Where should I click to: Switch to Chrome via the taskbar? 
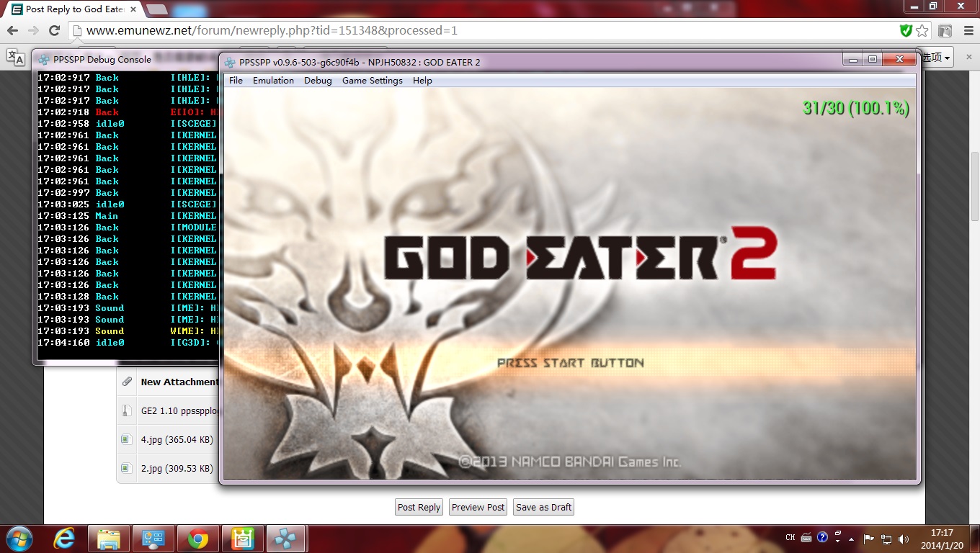(198, 539)
